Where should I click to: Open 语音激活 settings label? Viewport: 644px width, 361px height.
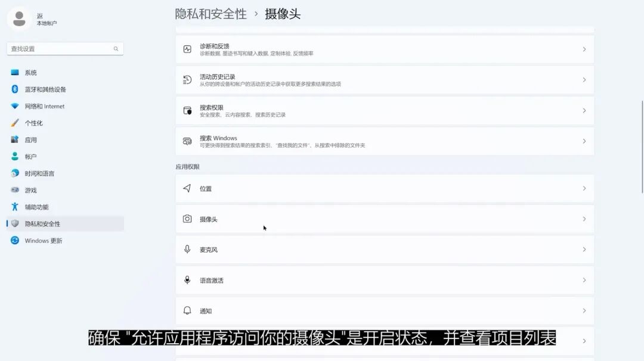[x=212, y=281]
